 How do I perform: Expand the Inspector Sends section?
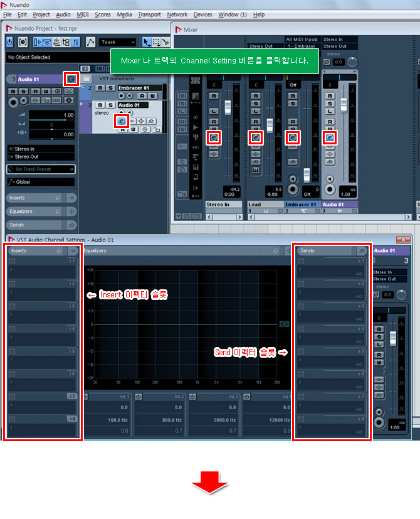click(x=35, y=225)
